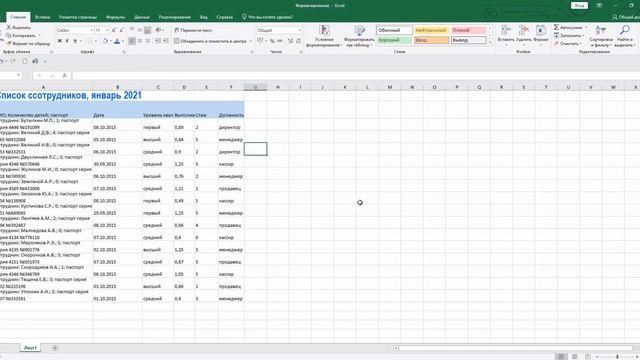Expand the cell styles gallery
This screenshot has height=360, width=640.
(x=490, y=42)
